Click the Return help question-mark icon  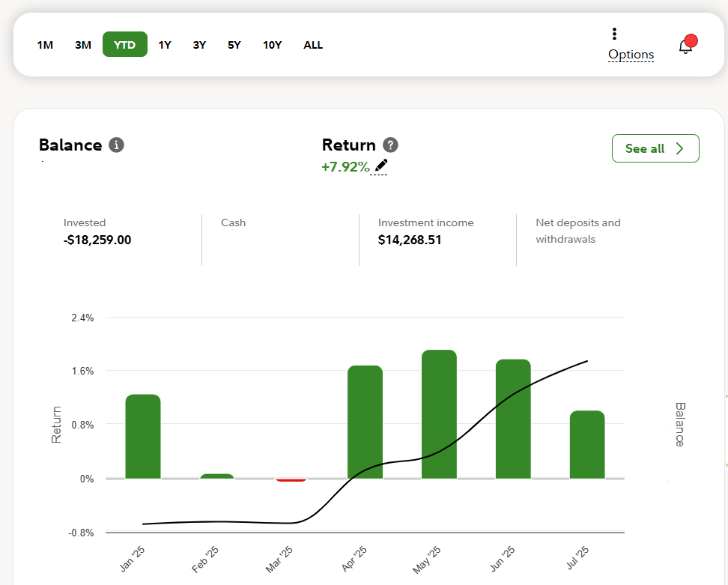click(x=390, y=145)
